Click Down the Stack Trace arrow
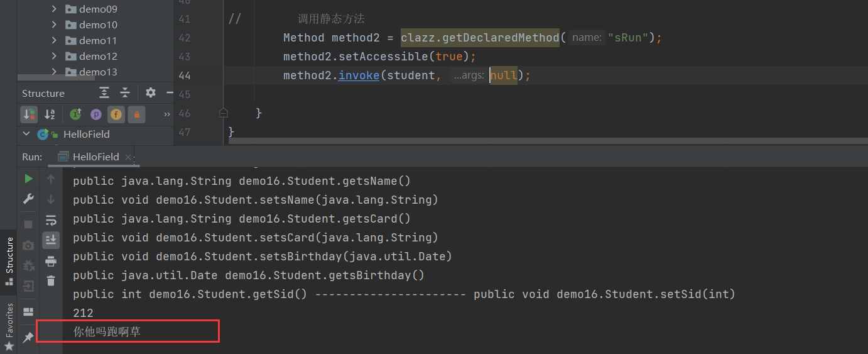The height and width of the screenshot is (354, 868). point(51,199)
